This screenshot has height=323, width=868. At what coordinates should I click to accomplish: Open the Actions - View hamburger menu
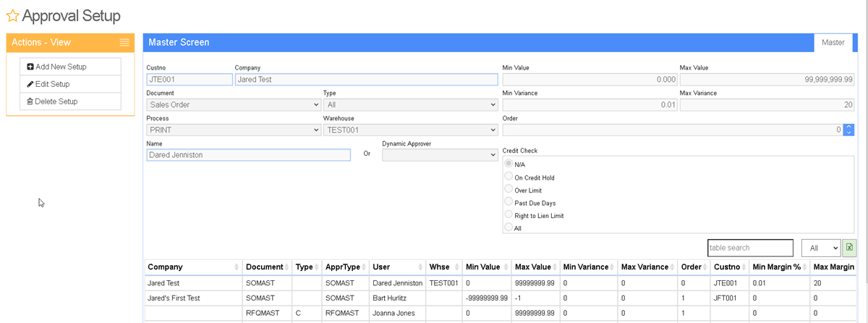124,43
